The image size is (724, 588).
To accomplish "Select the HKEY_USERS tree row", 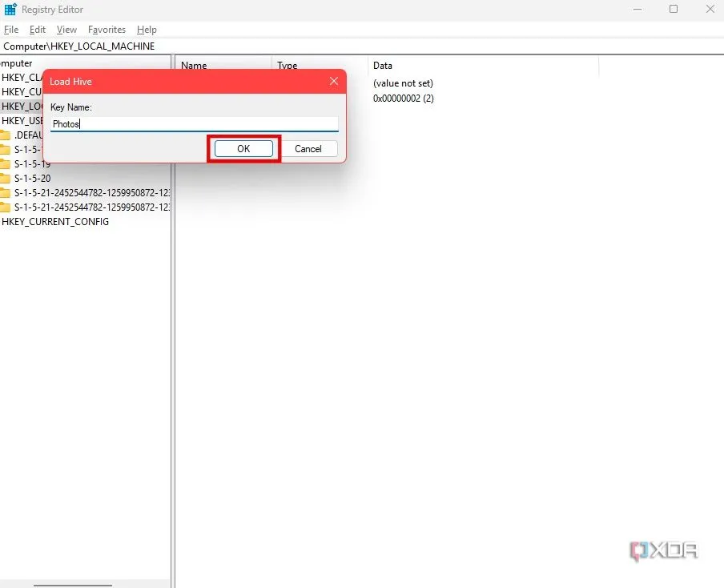I will pos(22,120).
